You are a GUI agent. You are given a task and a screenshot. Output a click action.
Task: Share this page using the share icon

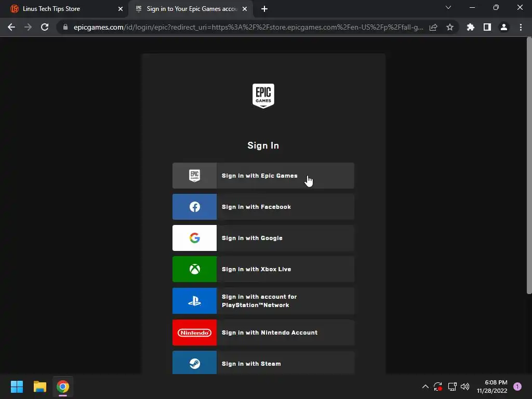coord(433,27)
